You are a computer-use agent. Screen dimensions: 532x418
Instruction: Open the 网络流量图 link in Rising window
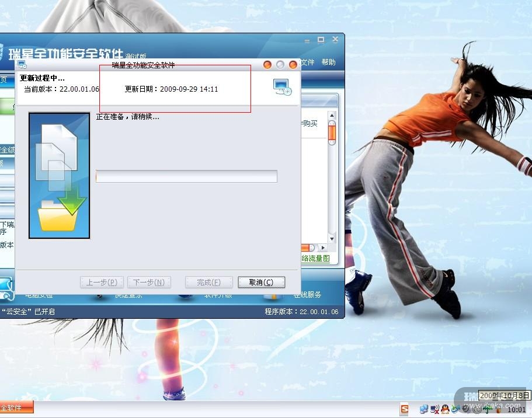(x=315, y=259)
